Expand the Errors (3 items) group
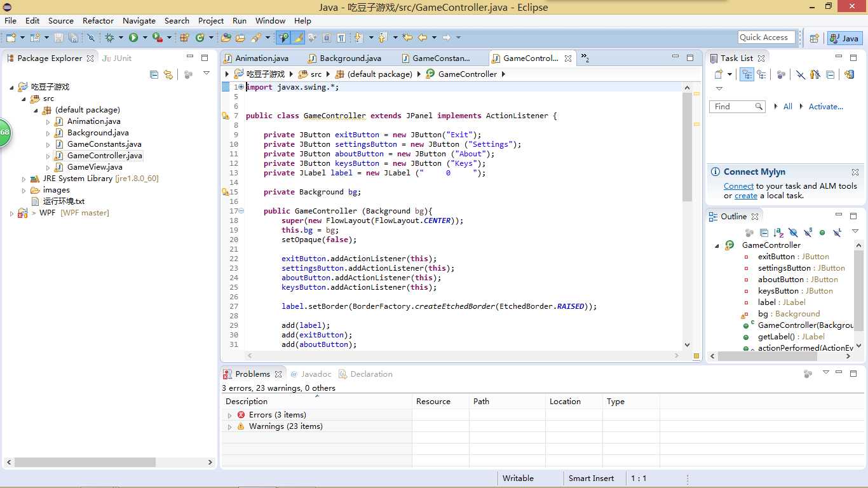 pos(230,416)
